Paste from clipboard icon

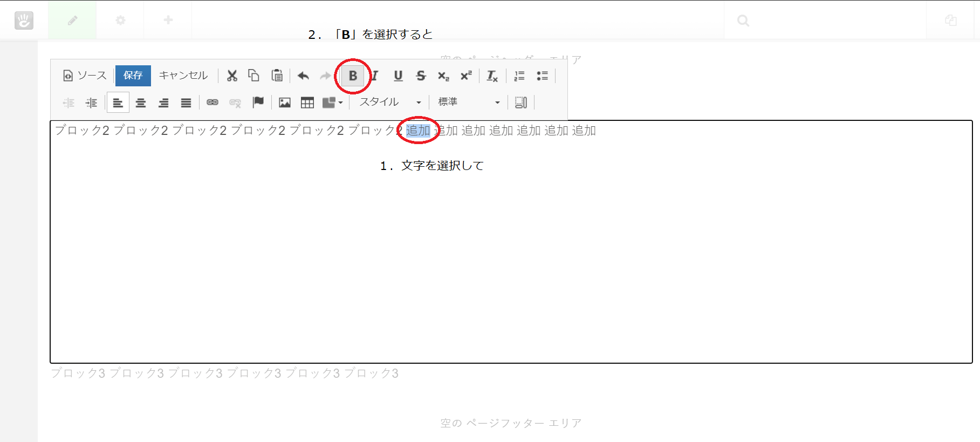point(277,76)
